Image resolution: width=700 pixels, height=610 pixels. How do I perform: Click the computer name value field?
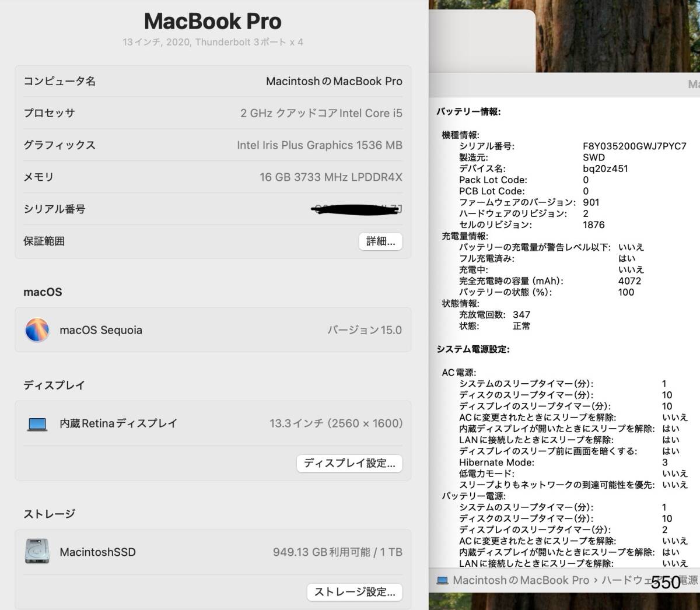(x=334, y=82)
